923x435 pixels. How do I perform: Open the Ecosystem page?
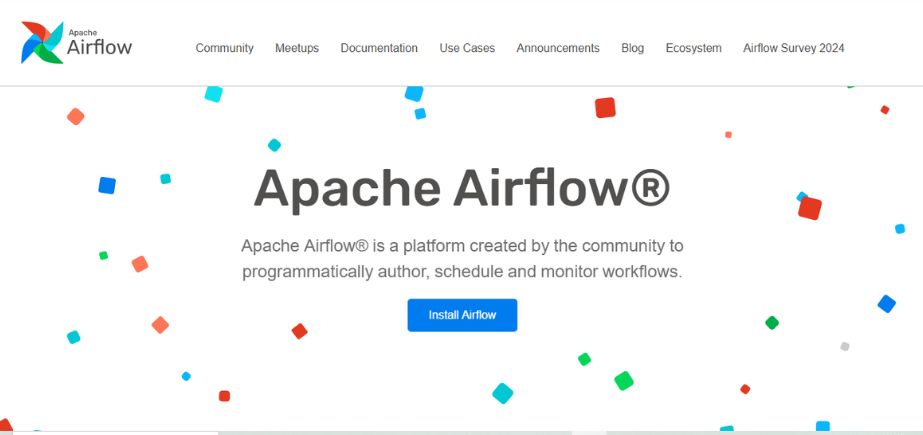[x=693, y=48]
